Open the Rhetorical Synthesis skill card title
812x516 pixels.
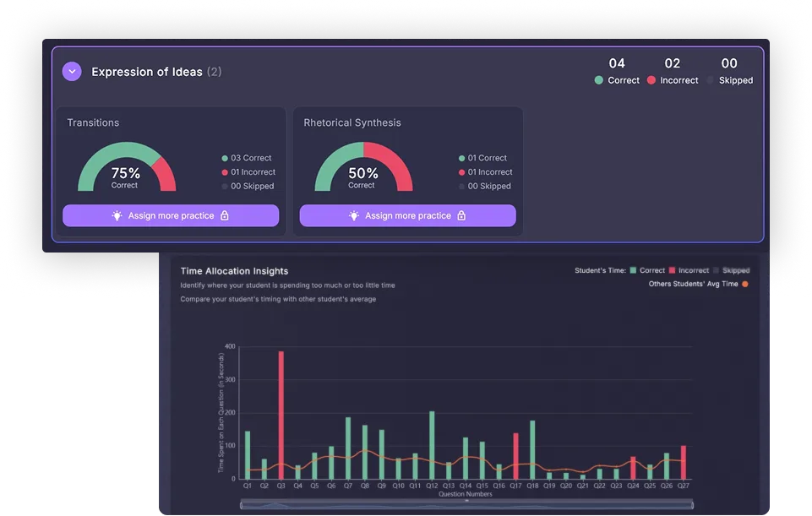pyautogui.click(x=352, y=122)
